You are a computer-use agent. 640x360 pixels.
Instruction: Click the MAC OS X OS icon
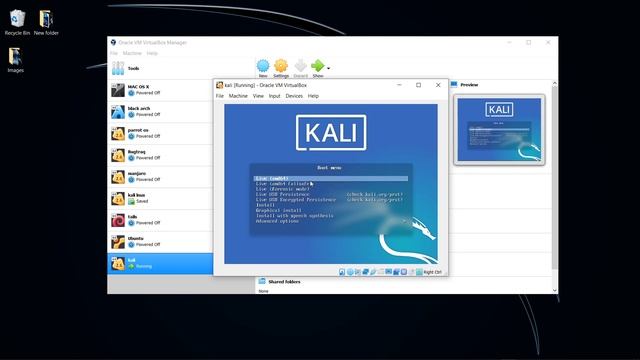pos(118,90)
